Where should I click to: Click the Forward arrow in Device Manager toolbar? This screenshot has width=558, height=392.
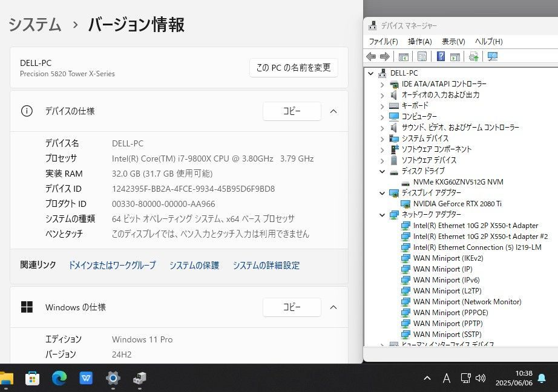pyautogui.click(x=385, y=56)
